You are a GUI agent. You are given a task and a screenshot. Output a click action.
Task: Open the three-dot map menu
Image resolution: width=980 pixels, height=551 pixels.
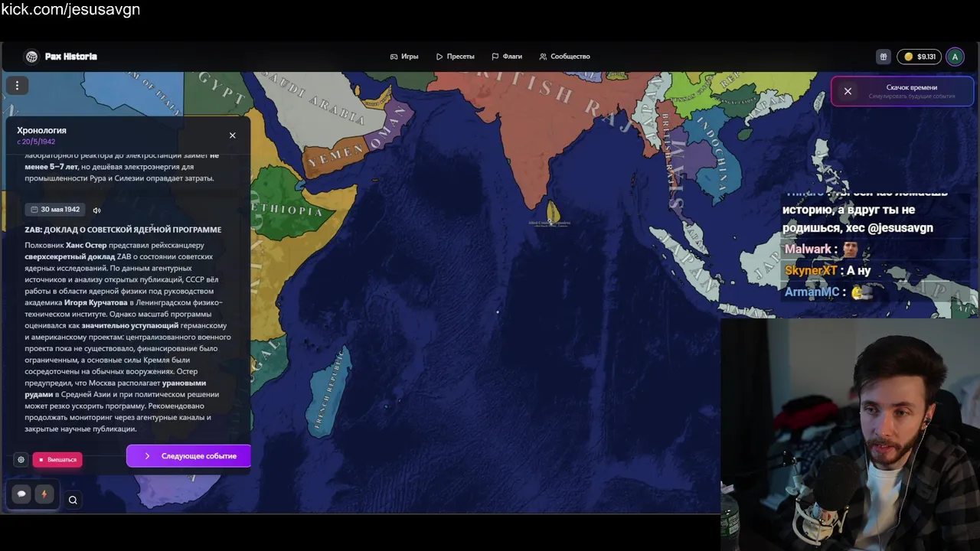(17, 86)
